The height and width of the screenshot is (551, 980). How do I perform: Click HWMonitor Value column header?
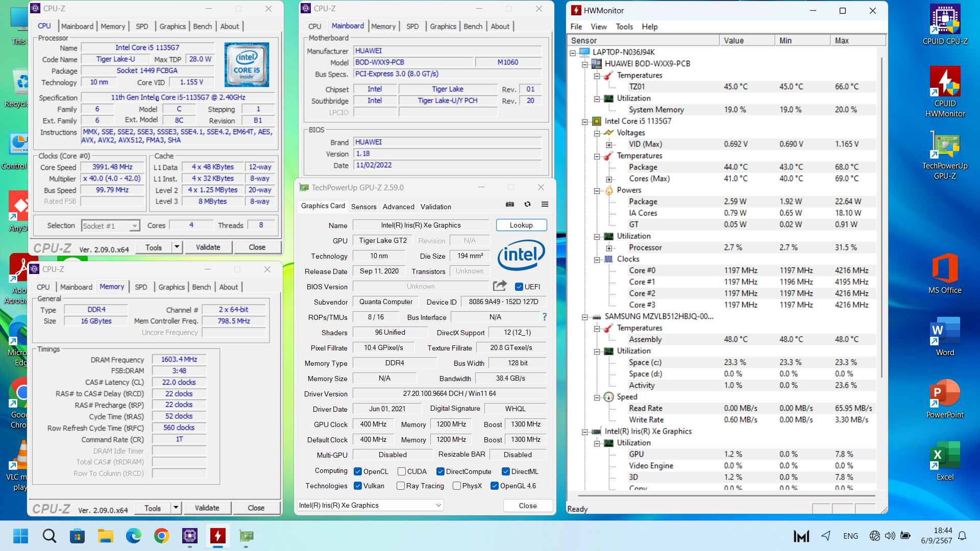point(747,40)
